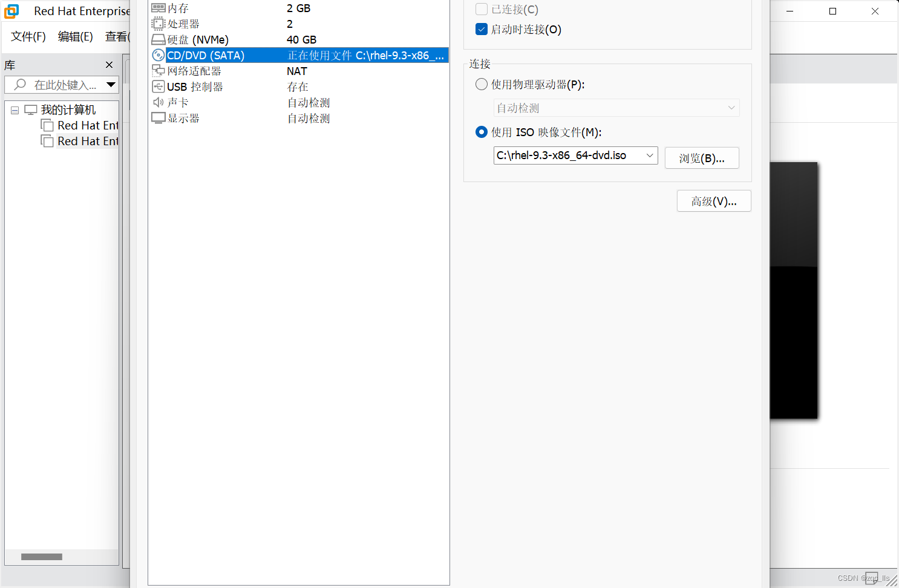899x588 pixels.
Task: Select the 显示器 device row
Action: coord(299,118)
